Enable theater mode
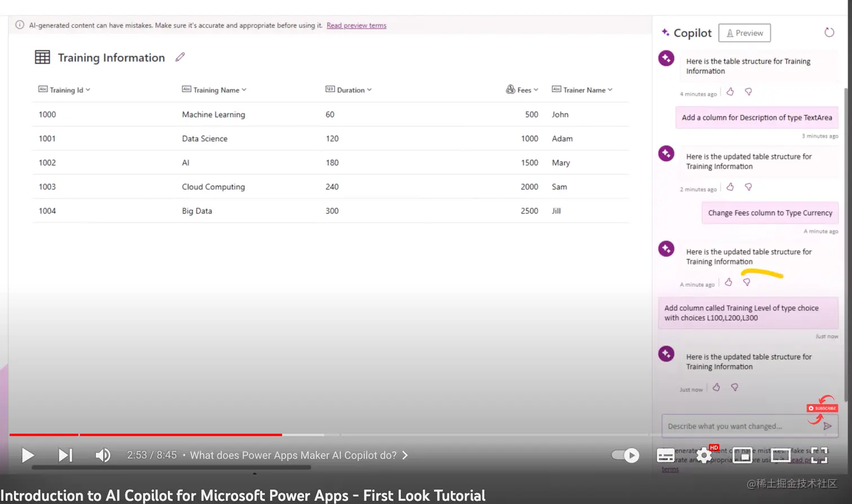 pyautogui.click(x=780, y=455)
